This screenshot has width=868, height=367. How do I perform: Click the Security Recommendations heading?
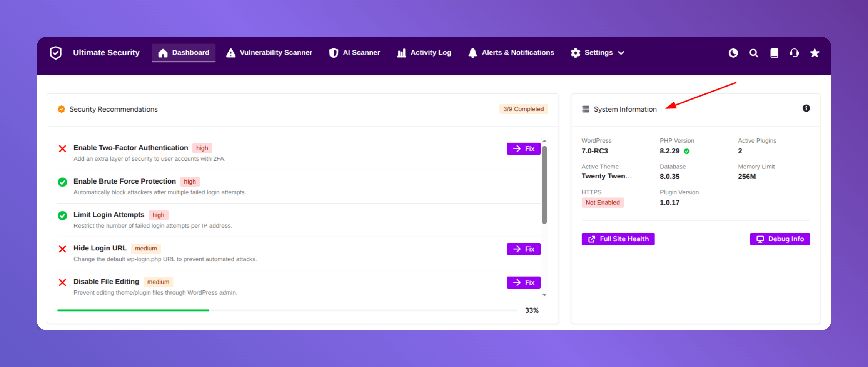[114, 110]
